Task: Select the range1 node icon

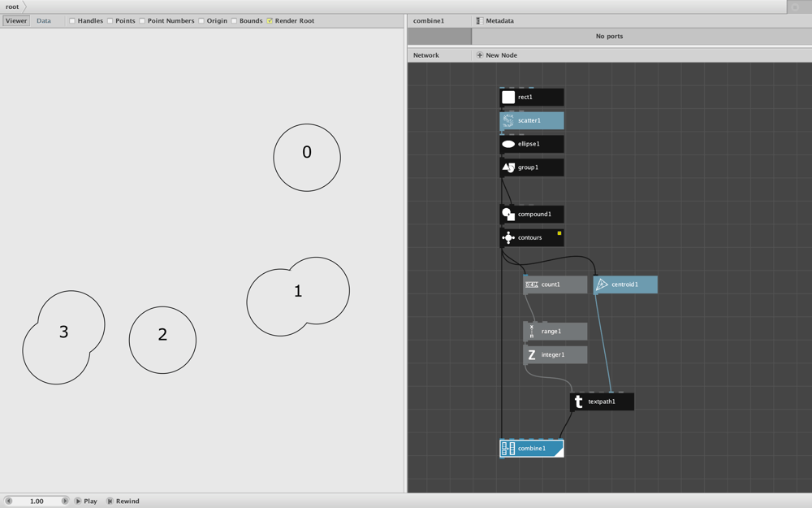Action: tap(531, 332)
